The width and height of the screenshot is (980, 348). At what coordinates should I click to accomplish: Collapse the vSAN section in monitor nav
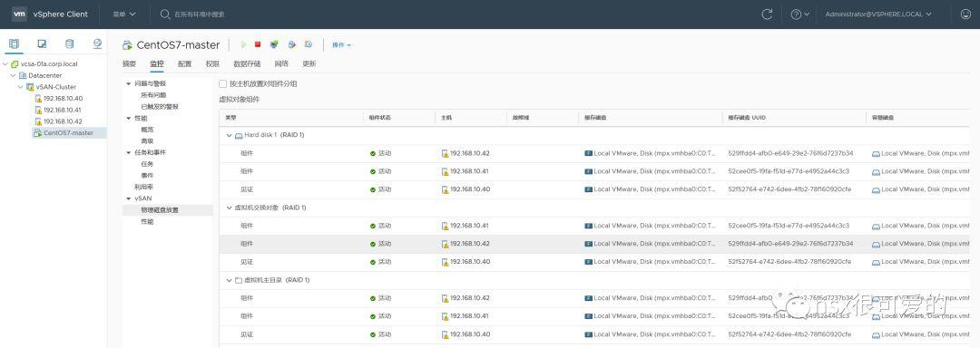coord(129,198)
